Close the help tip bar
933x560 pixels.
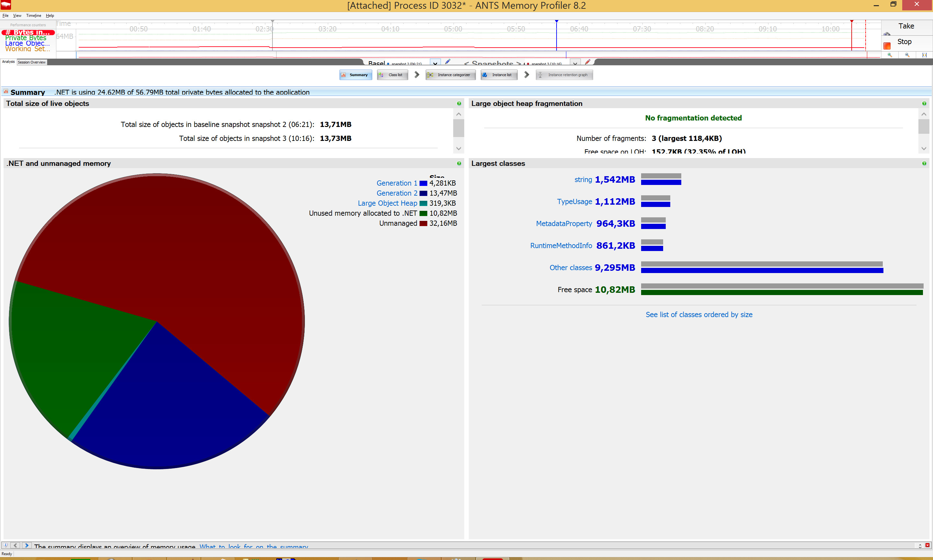tap(927, 545)
